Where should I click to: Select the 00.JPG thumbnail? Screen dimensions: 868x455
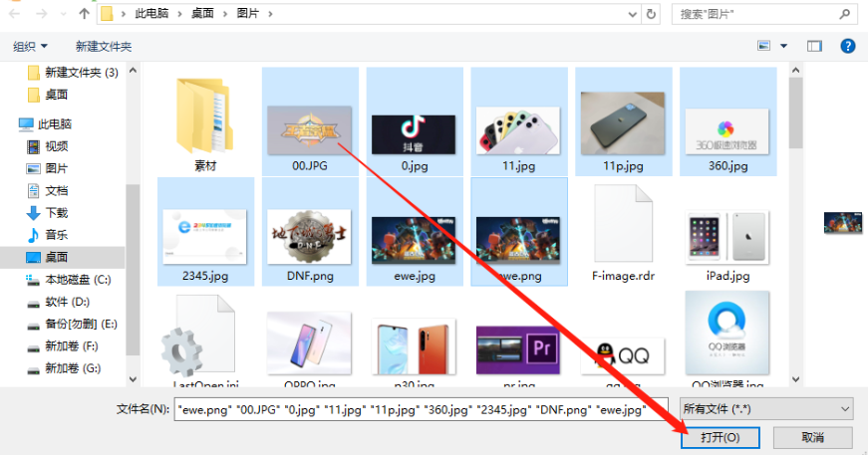click(310, 130)
